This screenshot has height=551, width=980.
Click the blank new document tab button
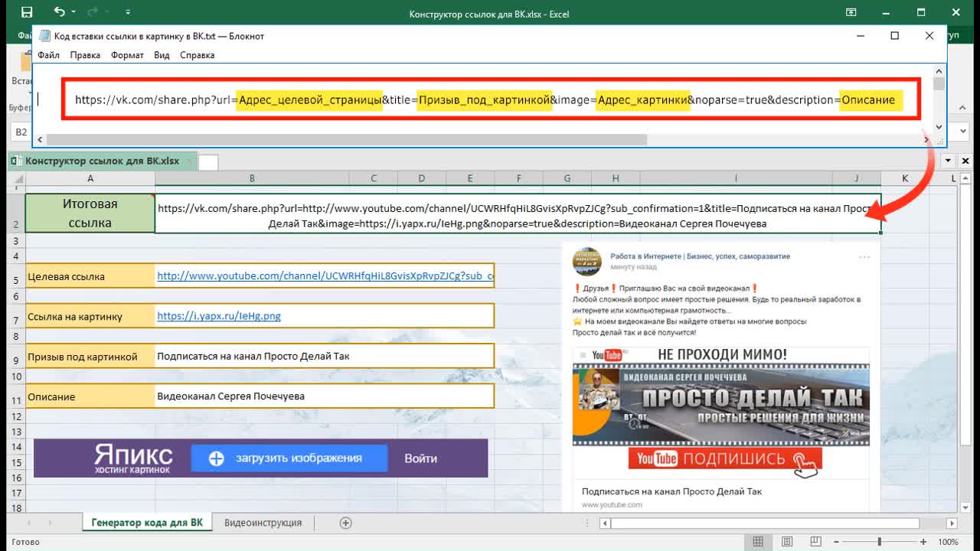pos(208,161)
